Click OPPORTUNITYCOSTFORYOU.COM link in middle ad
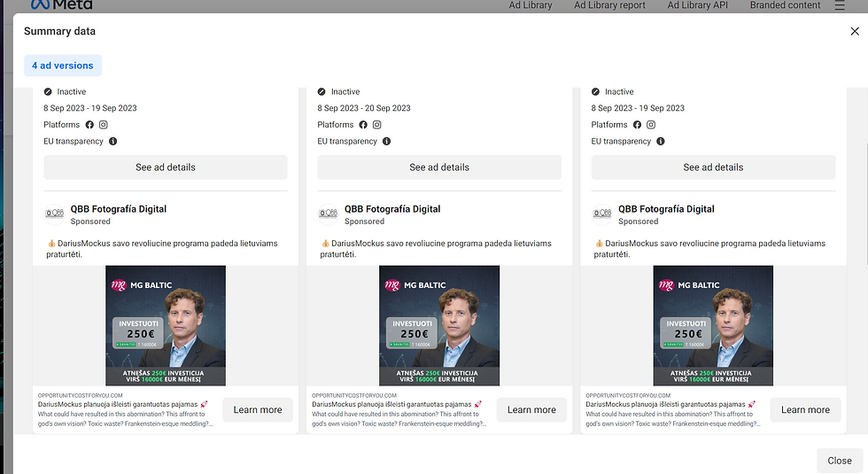 (354, 395)
